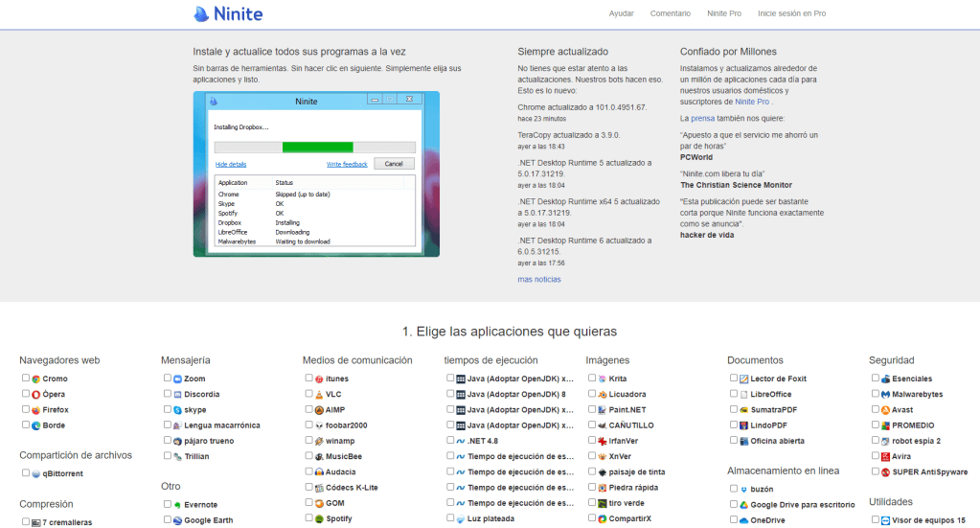The image size is (980, 528).
Task: Click the OneDrive cloud icon
Action: tap(743, 520)
